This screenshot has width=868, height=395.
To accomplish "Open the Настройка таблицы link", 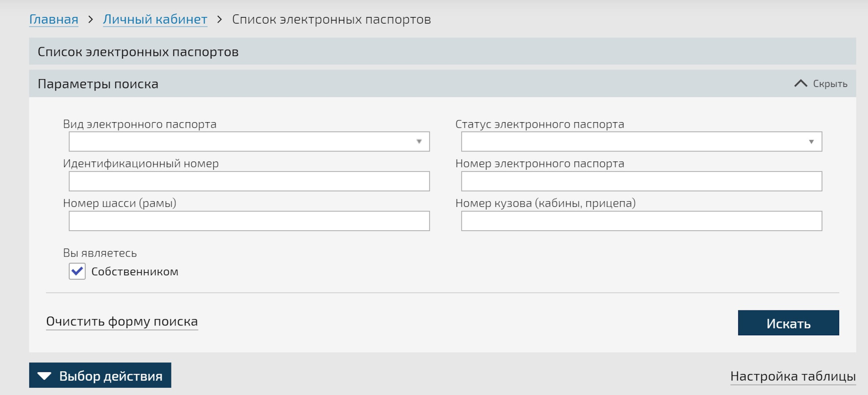I will point(793,376).
